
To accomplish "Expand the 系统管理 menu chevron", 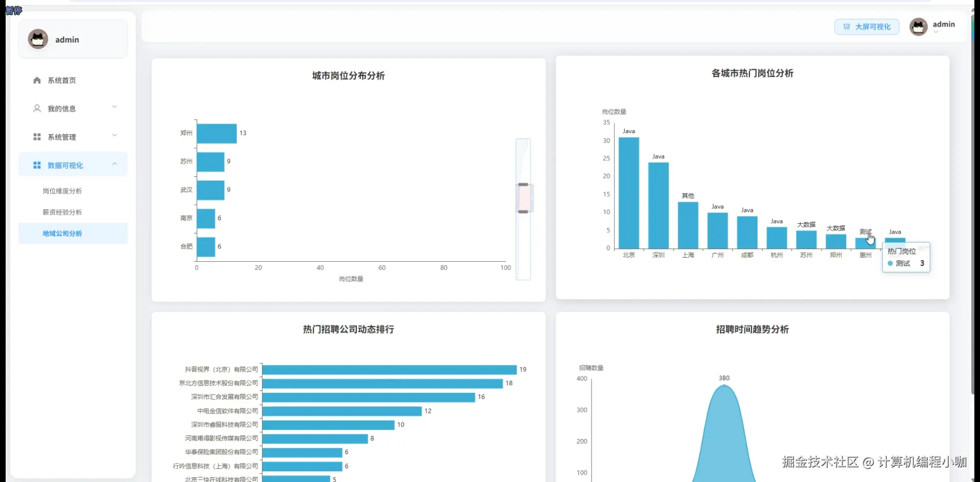I will coord(114,135).
